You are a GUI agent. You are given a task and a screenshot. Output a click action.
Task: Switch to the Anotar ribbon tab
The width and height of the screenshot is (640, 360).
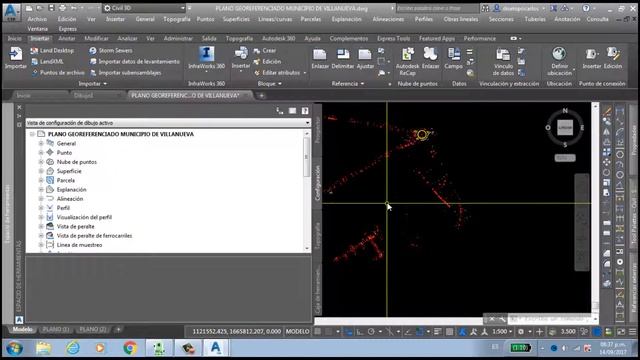[x=67, y=38]
